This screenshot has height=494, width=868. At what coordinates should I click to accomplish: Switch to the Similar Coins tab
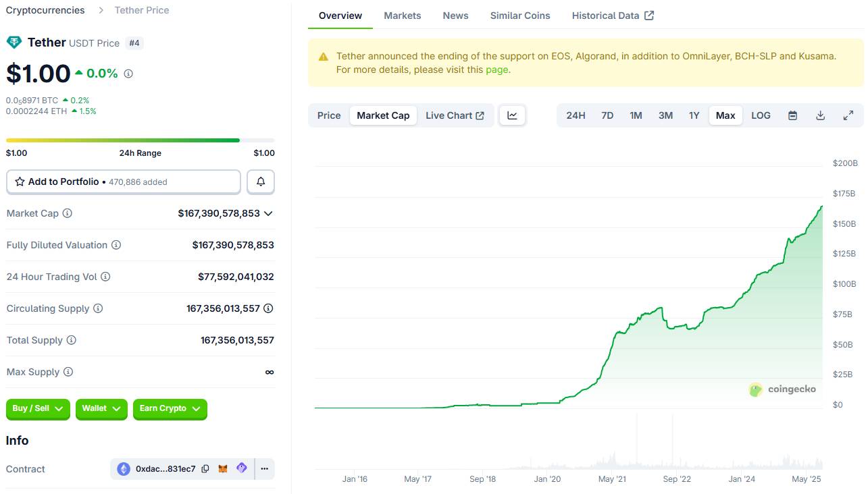pyautogui.click(x=520, y=16)
